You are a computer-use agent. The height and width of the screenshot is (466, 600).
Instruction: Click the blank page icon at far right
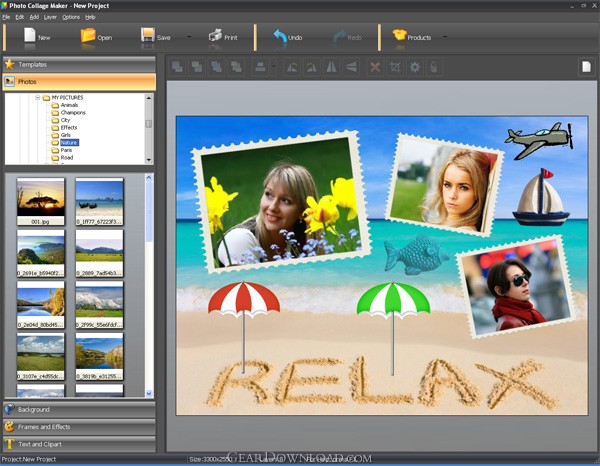click(587, 67)
